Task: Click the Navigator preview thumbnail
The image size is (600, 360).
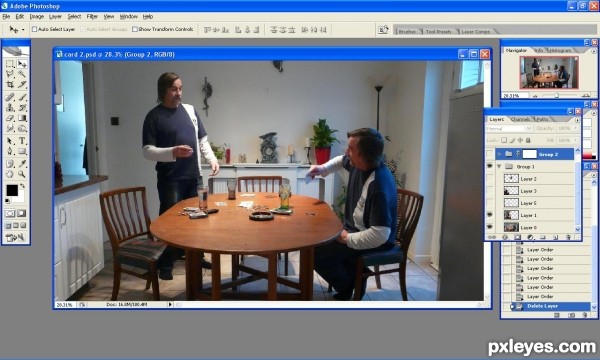Action: tap(548, 73)
